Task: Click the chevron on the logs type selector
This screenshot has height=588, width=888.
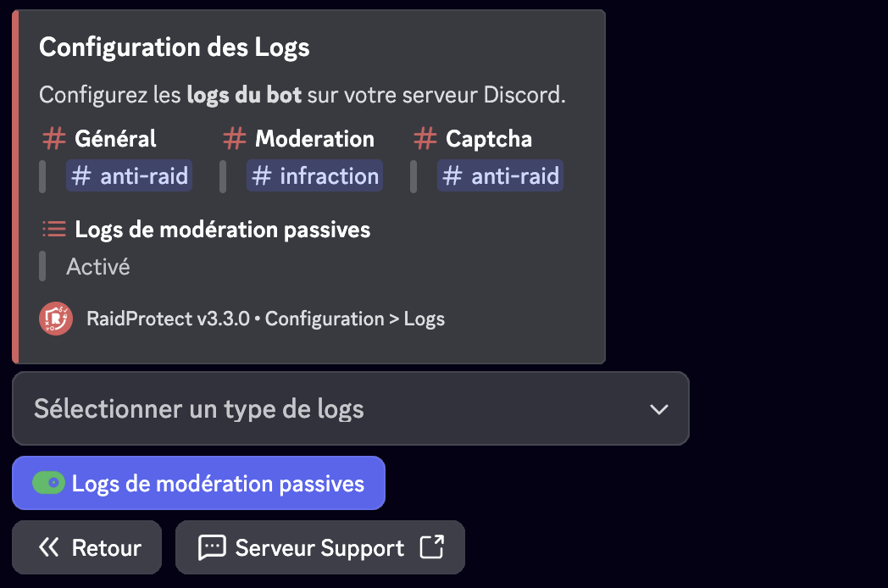Action: [x=659, y=409]
